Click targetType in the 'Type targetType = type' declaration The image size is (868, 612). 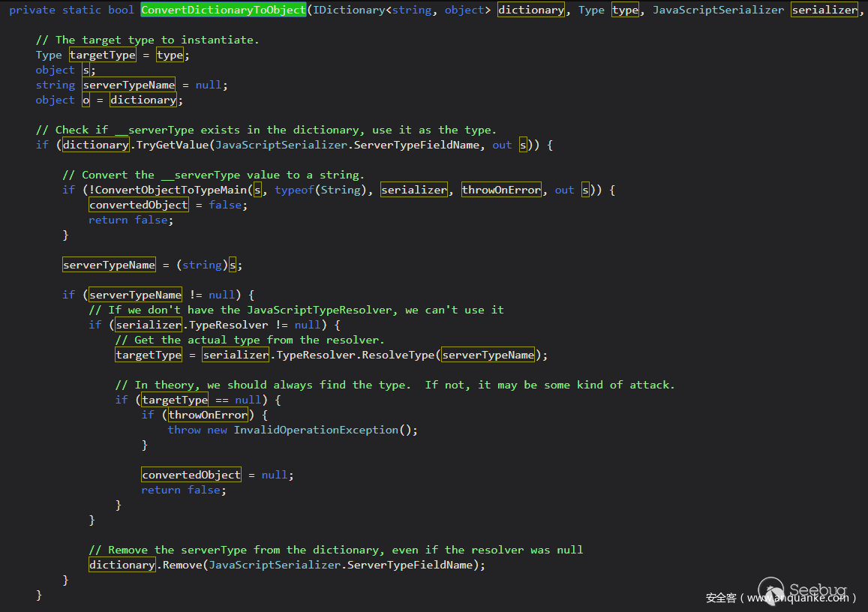pyautogui.click(x=103, y=55)
